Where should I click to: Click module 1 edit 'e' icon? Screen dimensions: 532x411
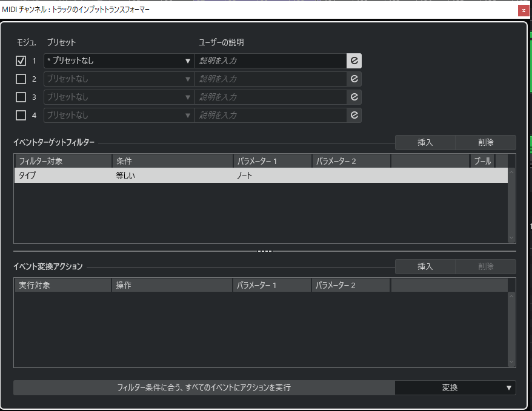[354, 61]
